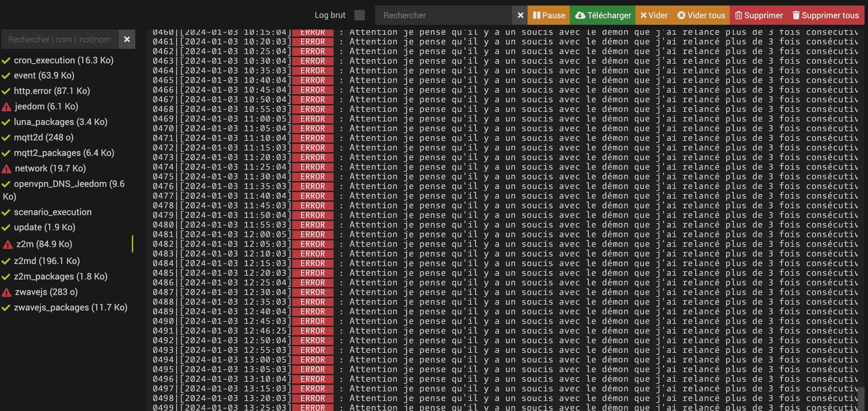This screenshot has height=411, width=868.
Task: Empty the current log with Vider
Action: 654,15
